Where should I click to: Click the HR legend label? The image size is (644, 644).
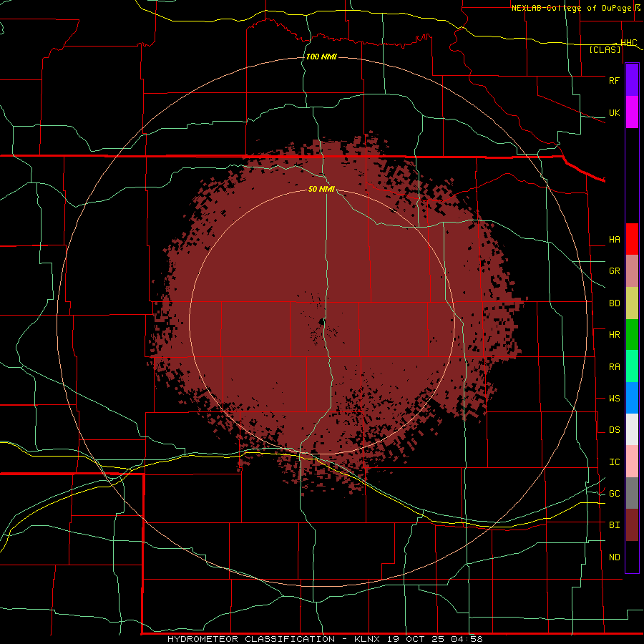click(614, 335)
